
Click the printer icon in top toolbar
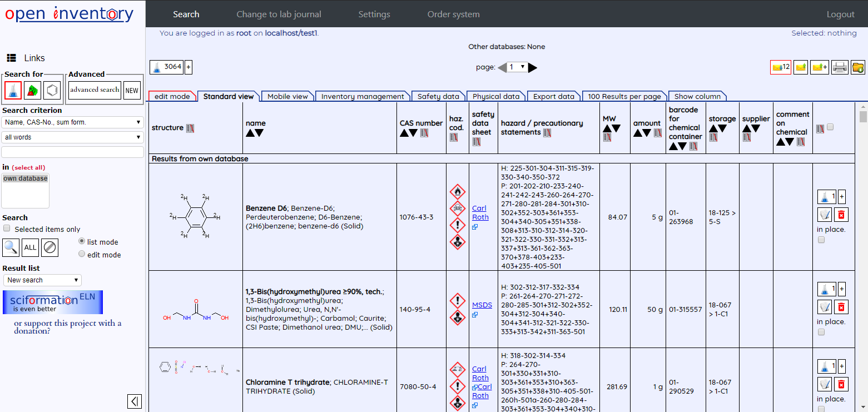840,67
